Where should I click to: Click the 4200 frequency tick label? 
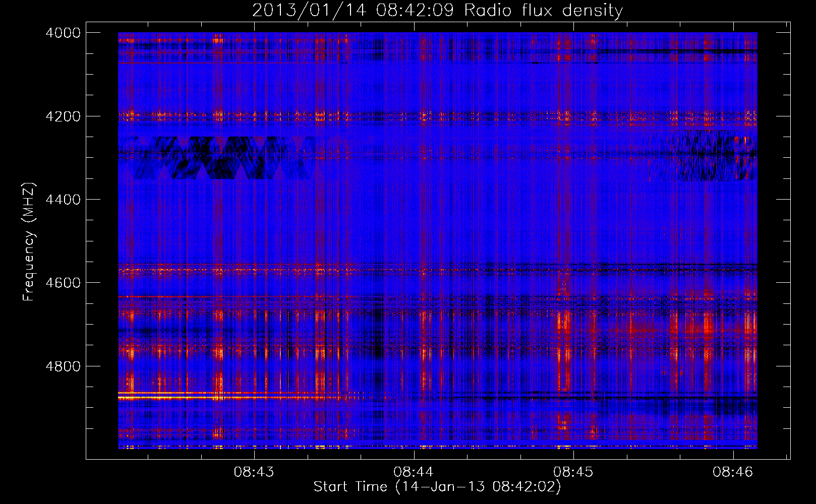click(63, 116)
